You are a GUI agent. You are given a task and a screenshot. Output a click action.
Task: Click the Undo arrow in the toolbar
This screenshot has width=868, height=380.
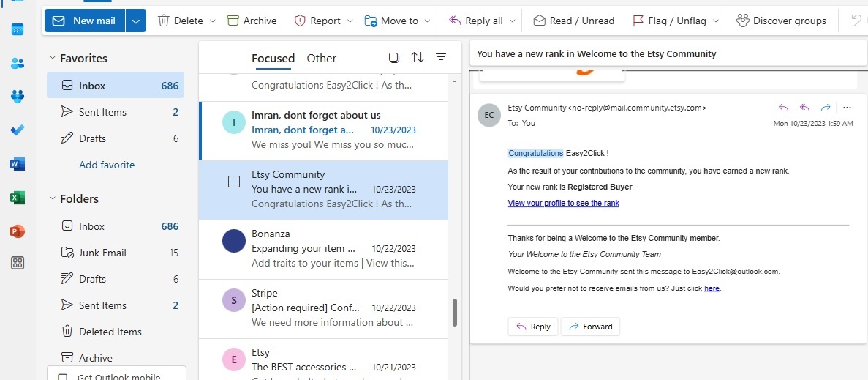[856, 21]
